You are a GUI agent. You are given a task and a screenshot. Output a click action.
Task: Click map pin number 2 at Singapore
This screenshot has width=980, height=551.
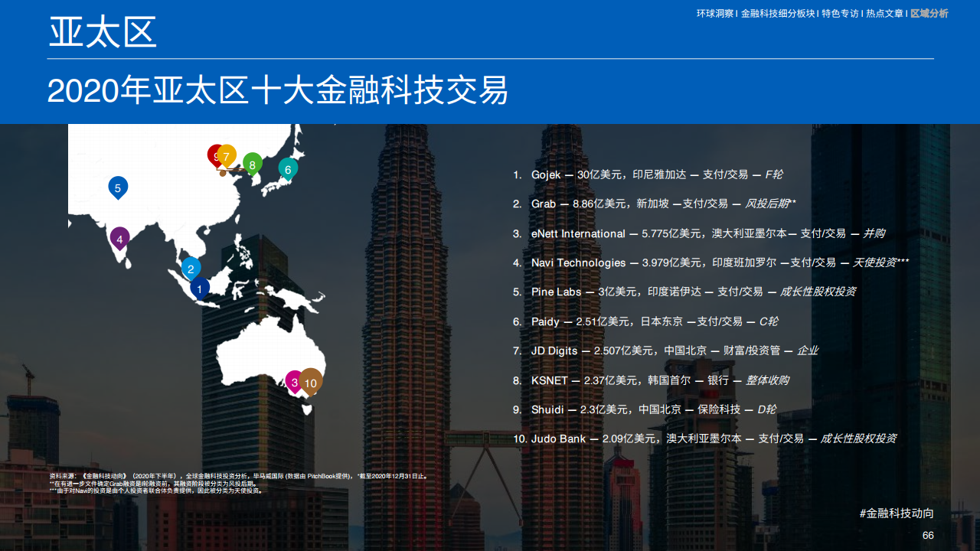[x=191, y=269]
